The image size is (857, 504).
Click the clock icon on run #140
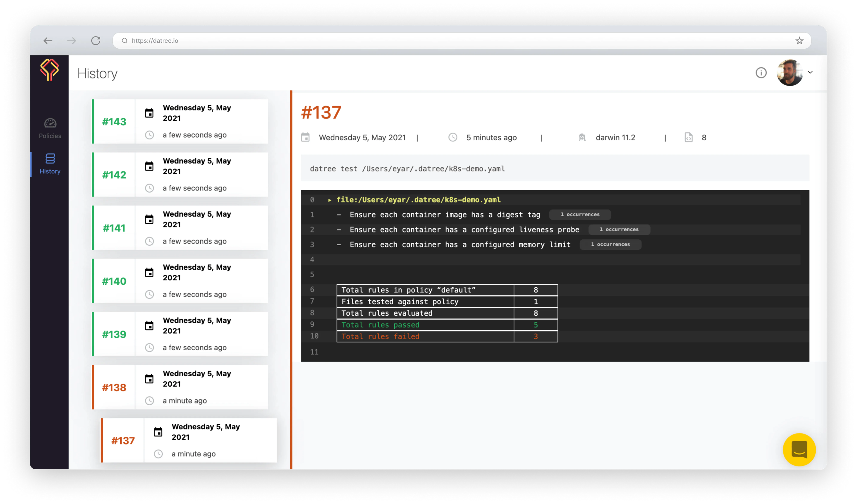pyautogui.click(x=150, y=294)
